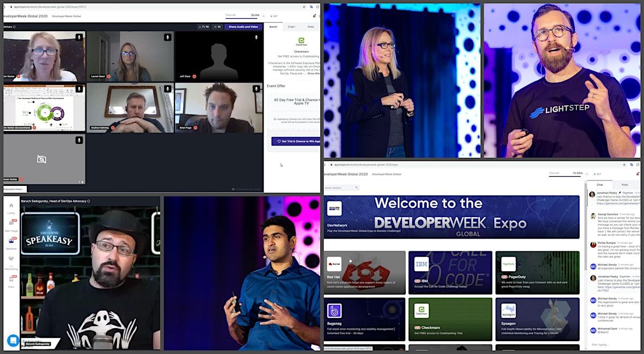Go to Main Stage via the sidebar icon
This screenshot has width=644, height=354.
pos(11,223)
